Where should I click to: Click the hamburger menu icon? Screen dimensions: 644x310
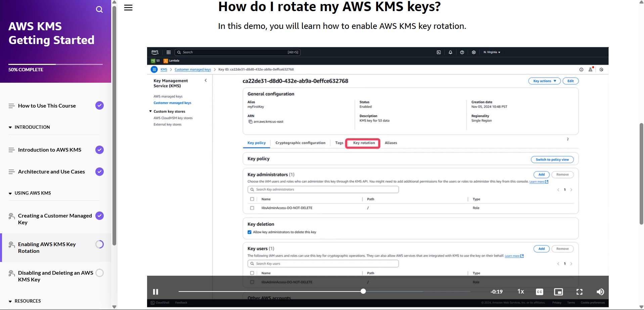tap(128, 8)
